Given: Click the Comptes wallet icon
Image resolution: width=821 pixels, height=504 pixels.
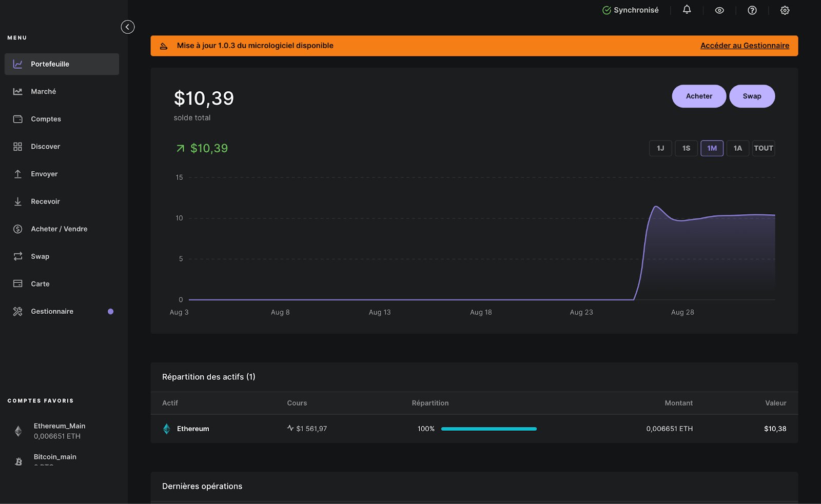Looking at the screenshot, I should [x=18, y=119].
